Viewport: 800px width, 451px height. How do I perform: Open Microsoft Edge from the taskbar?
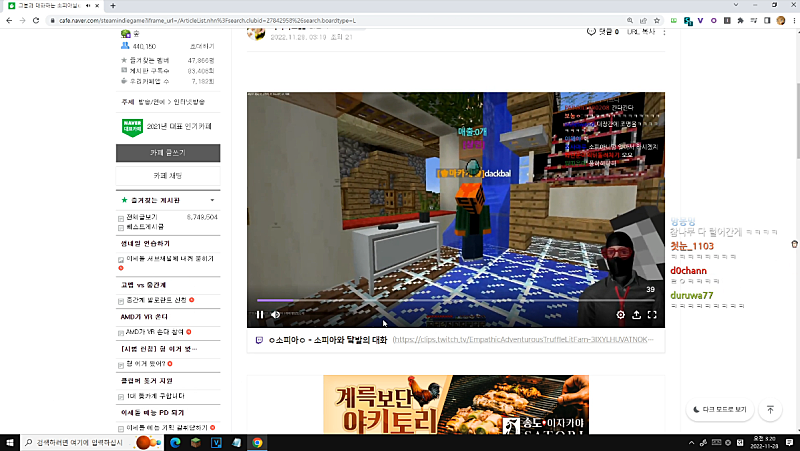[x=175, y=442]
